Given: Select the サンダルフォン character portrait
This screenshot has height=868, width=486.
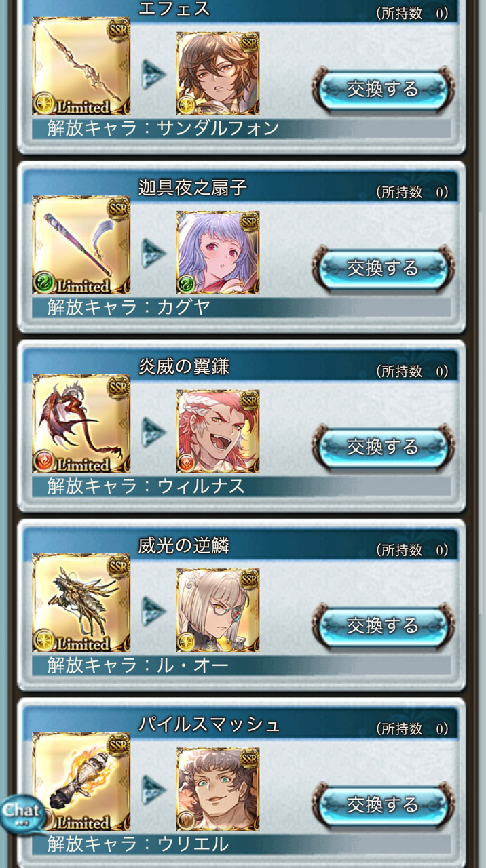Looking at the screenshot, I should [218, 73].
